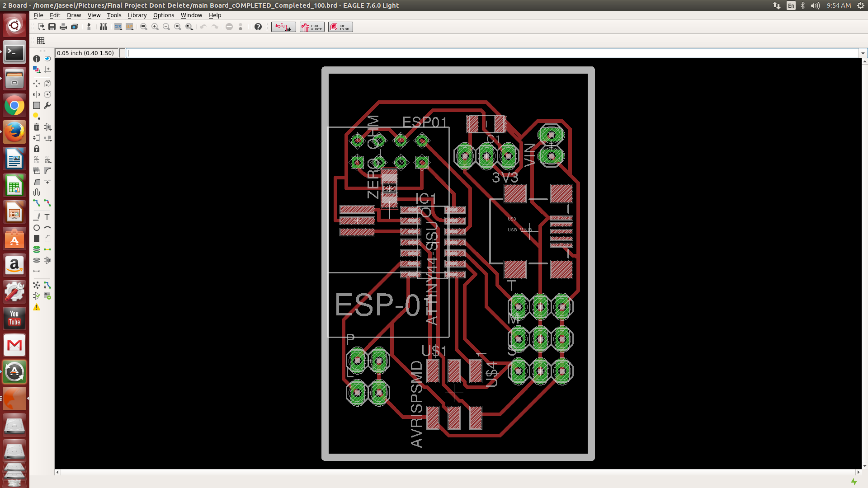Select the Meander tool
Screen dimensions: 868x488
click(37, 192)
